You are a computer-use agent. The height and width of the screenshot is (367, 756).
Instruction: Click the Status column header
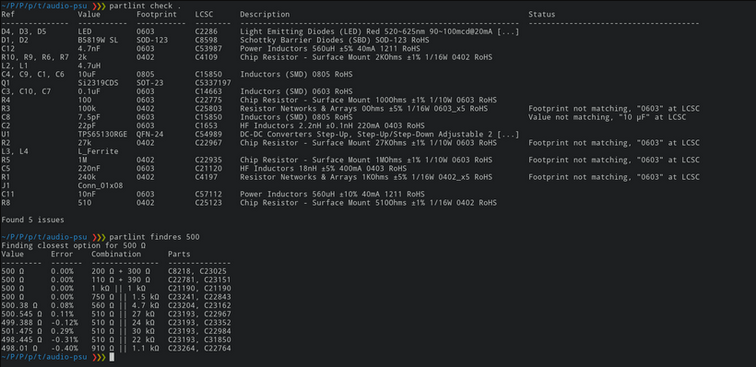coord(541,14)
